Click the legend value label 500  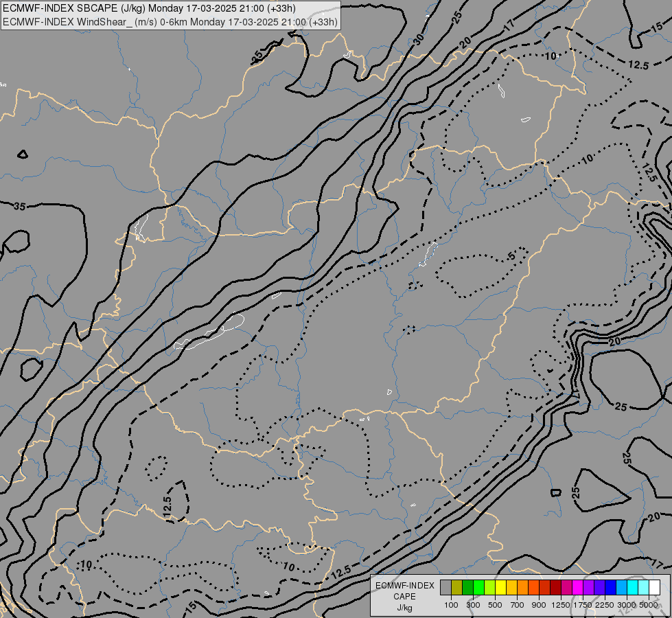point(495,605)
